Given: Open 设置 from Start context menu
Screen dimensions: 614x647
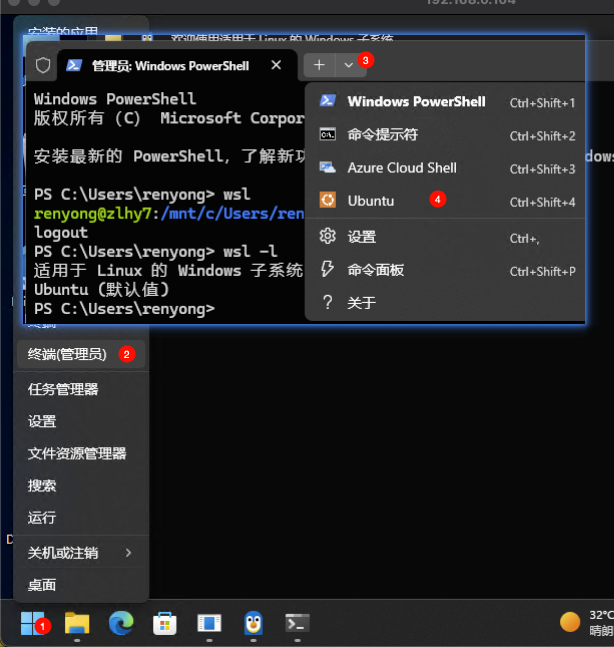Looking at the screenshot, I should pyautogui.click(x=81, y=421).
